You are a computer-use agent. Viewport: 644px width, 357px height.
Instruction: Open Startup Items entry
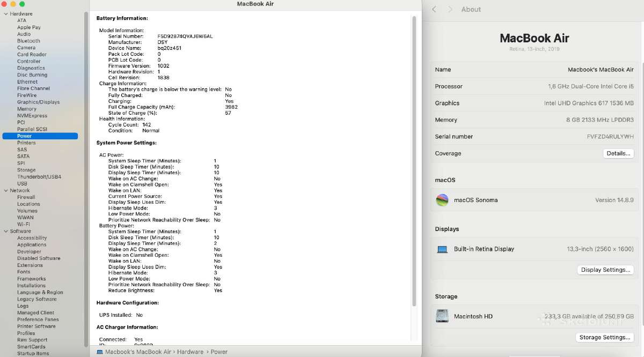[x=33, y=354]
